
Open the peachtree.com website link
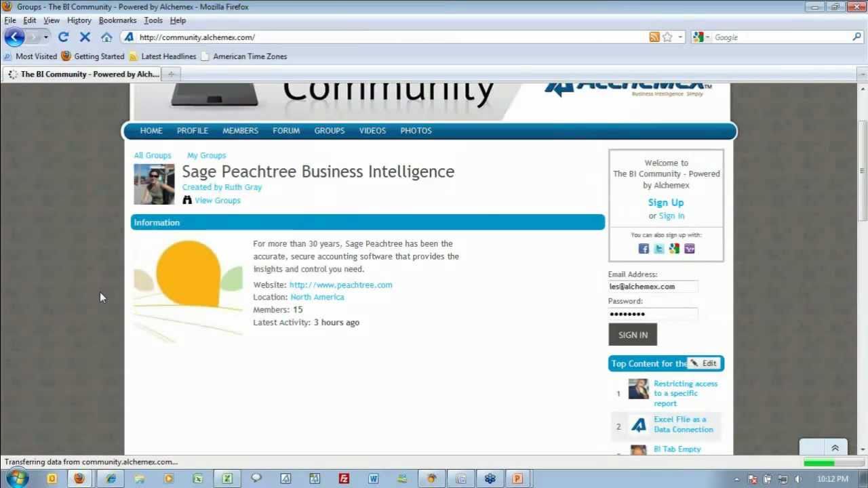[x=340, y=285]
